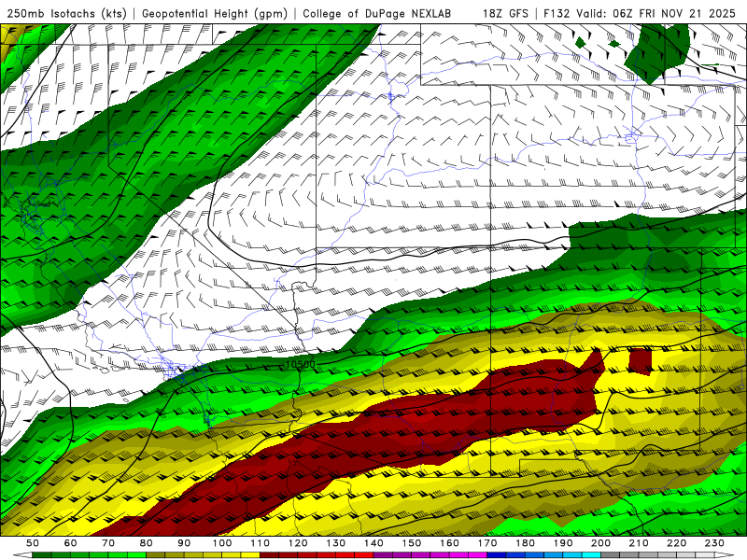This screenshot has width=747, height=560.
Task: Click the legend value '50'
Action: 33,543
